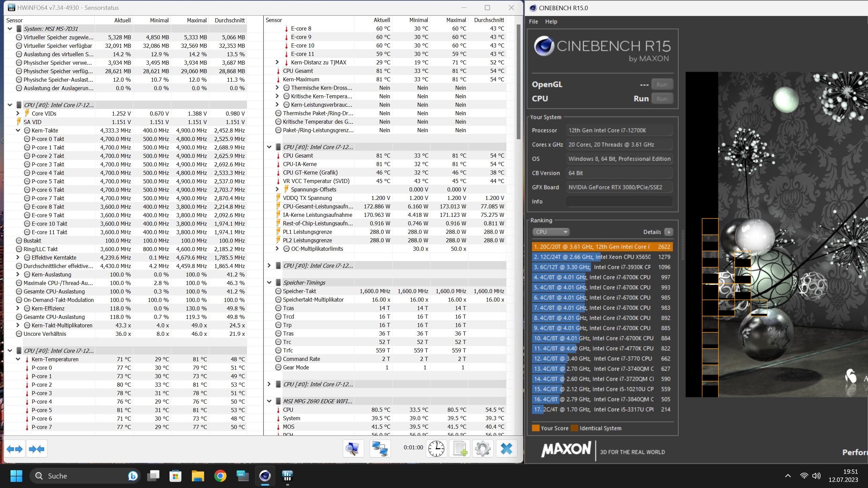Show hidden system tray icons

(x=788, y=476)
